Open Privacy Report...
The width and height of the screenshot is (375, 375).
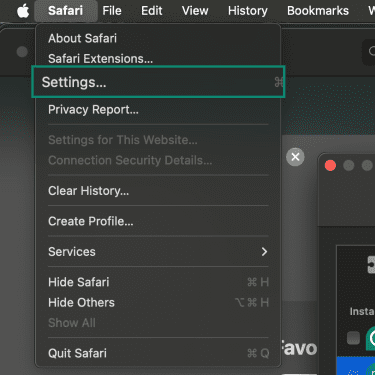tap(158, 110)
